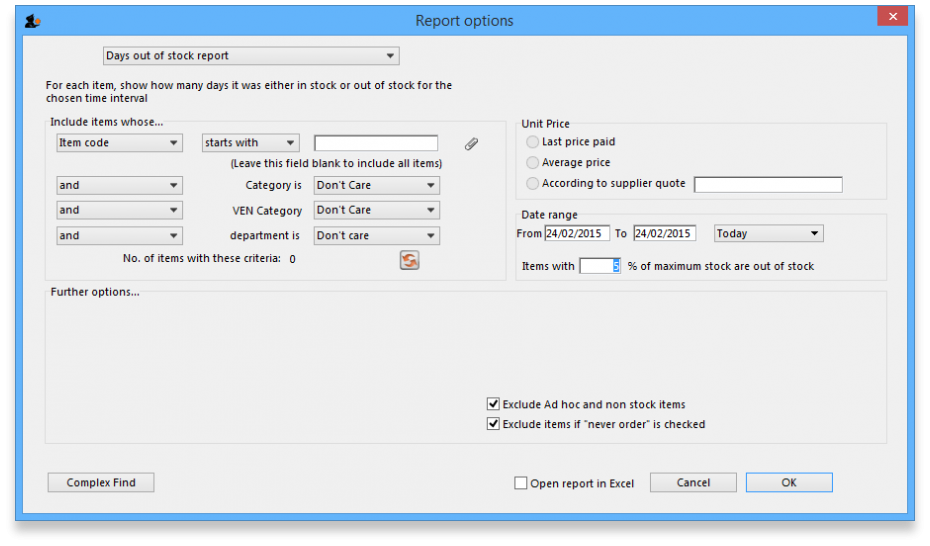
Task: Click the Cancel button
Action: (693, 483)
